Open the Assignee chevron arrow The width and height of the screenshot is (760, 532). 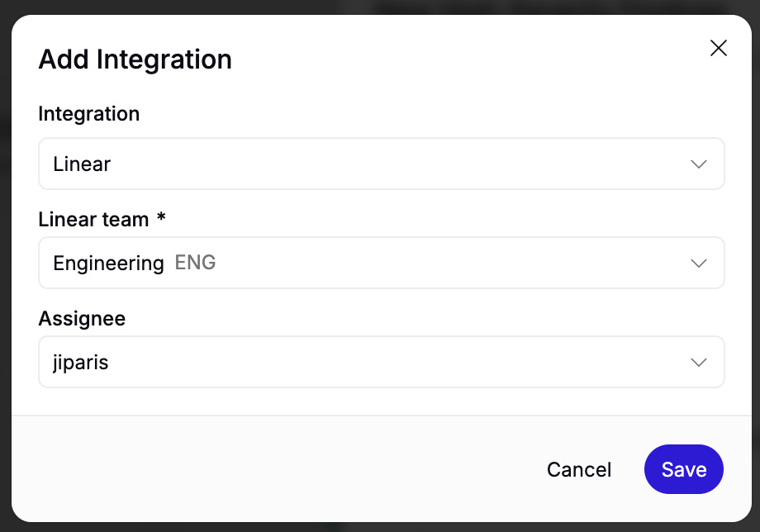click(x=698, y=363)
